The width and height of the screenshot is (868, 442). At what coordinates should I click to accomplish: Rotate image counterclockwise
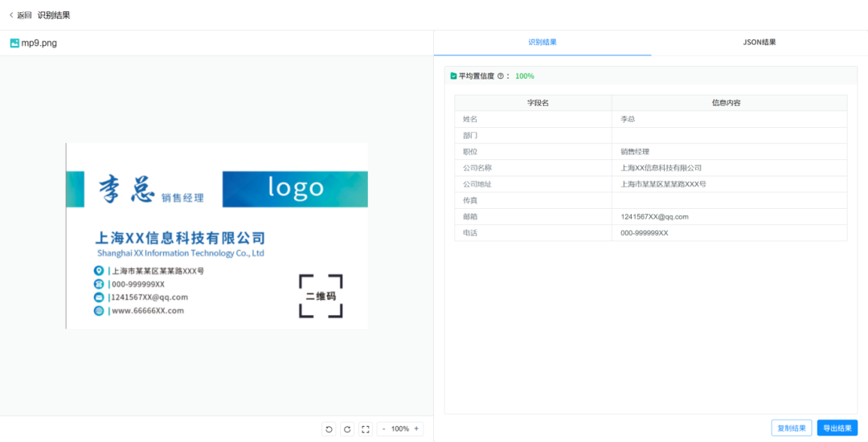tap(329, 429)
